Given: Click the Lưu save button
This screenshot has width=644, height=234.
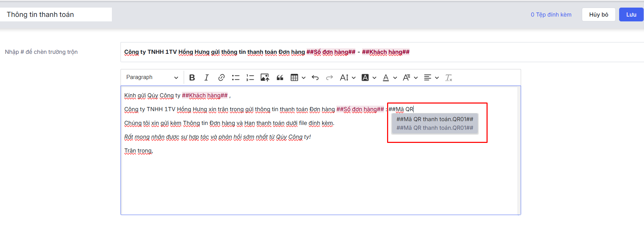Looking at the screenshot, I should (x=631, y=14).
